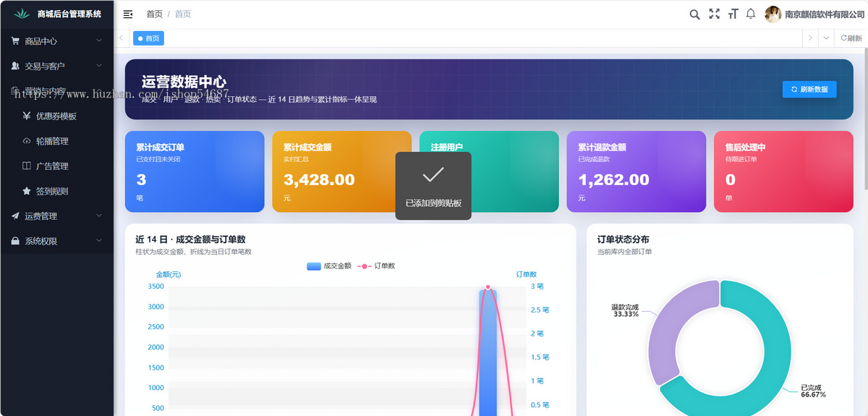The height and width of the screenshot is (416, 868).
Task: Click the 运营数据中心 heading
Action: [184, 82]
